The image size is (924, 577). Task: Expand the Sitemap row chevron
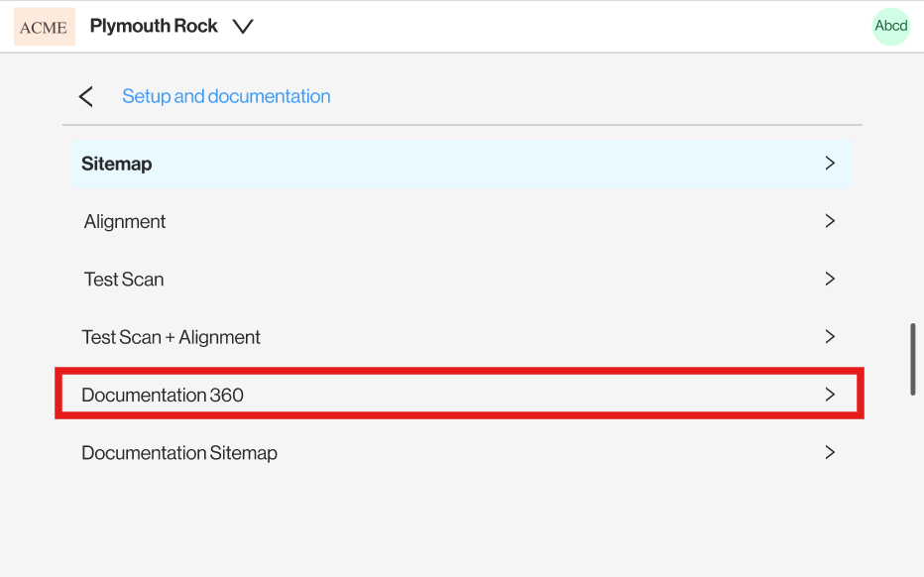coord(830,164)
